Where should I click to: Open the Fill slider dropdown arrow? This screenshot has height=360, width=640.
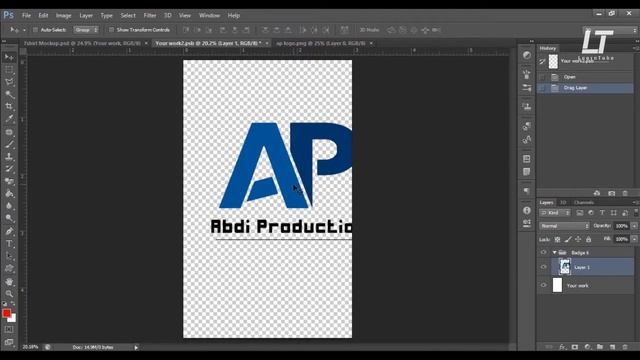[x=634, y=239]
